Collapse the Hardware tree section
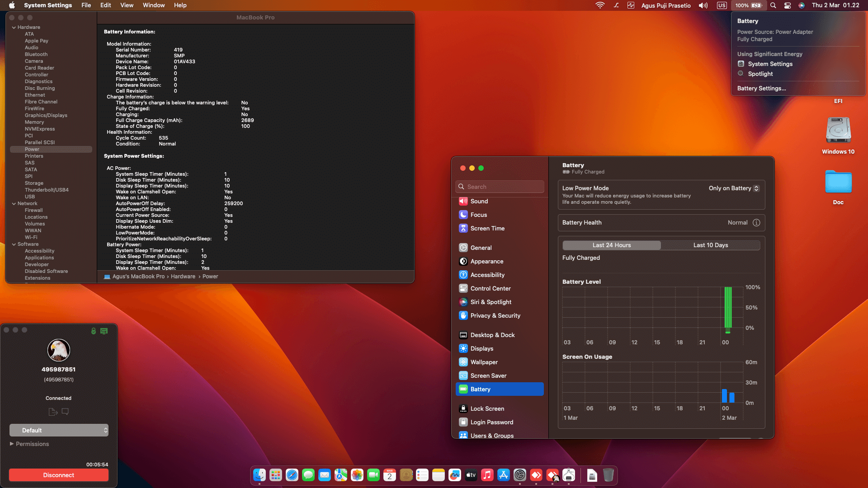 point(14,27)
